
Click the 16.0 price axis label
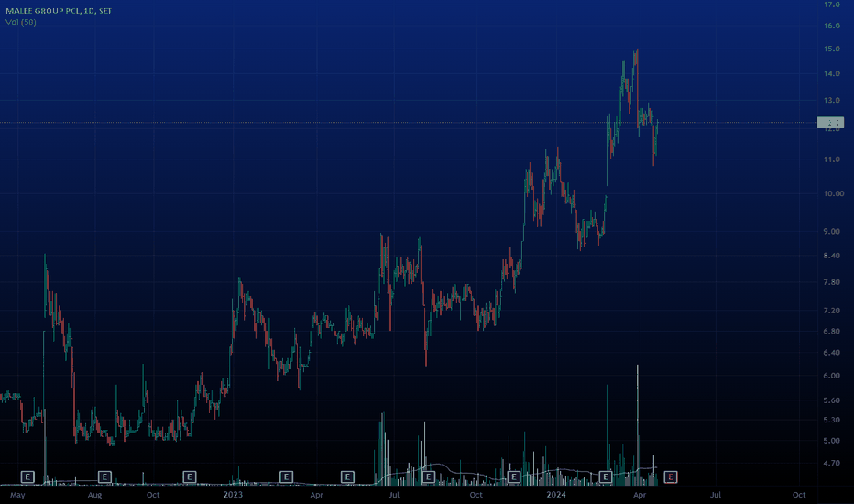[x=832, y=26]
